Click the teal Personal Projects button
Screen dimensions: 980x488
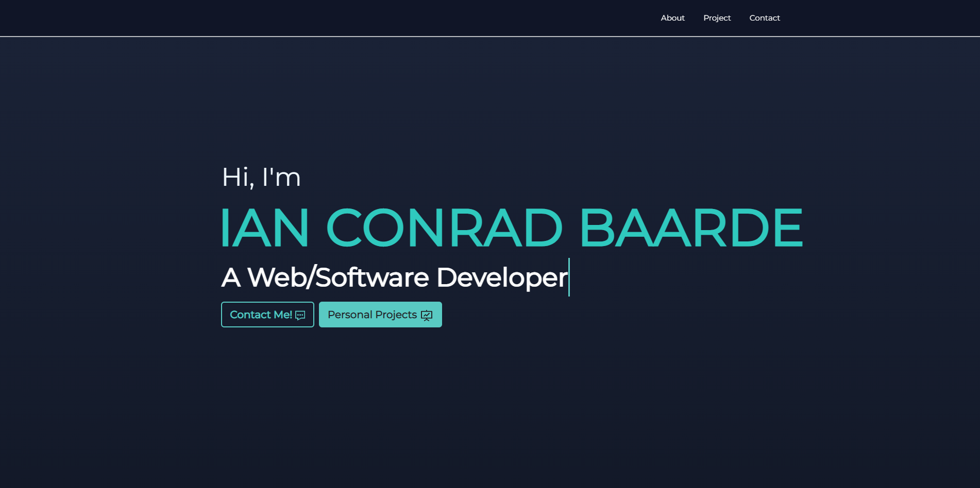pyautogui.click(x=380, y=315)
